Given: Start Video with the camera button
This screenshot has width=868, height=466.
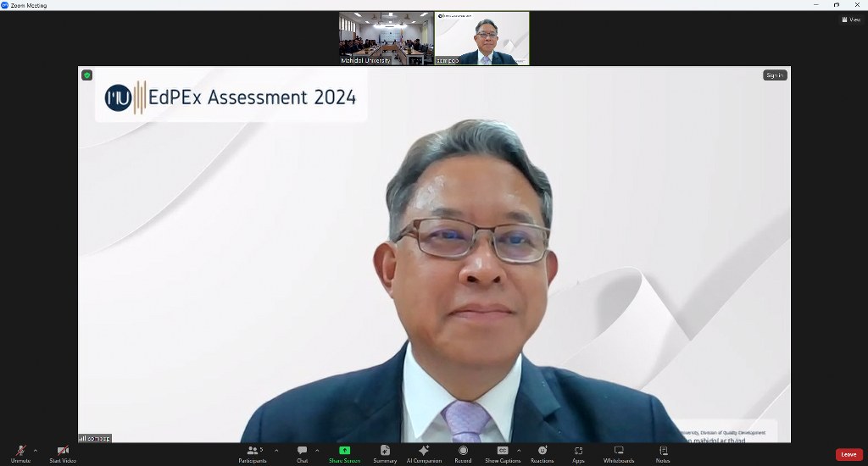Looking at the screenshot, I should tap(63, 452).
